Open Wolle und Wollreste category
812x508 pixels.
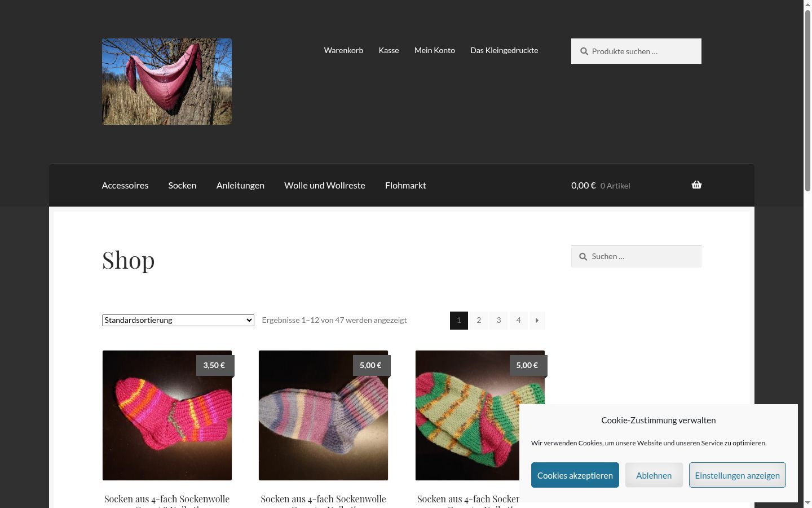pos(325,185)
